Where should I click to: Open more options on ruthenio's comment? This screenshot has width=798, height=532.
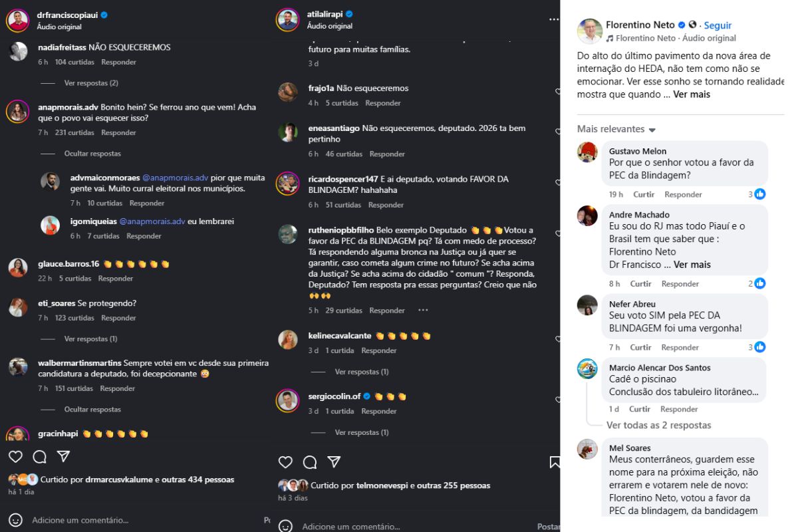423,311
